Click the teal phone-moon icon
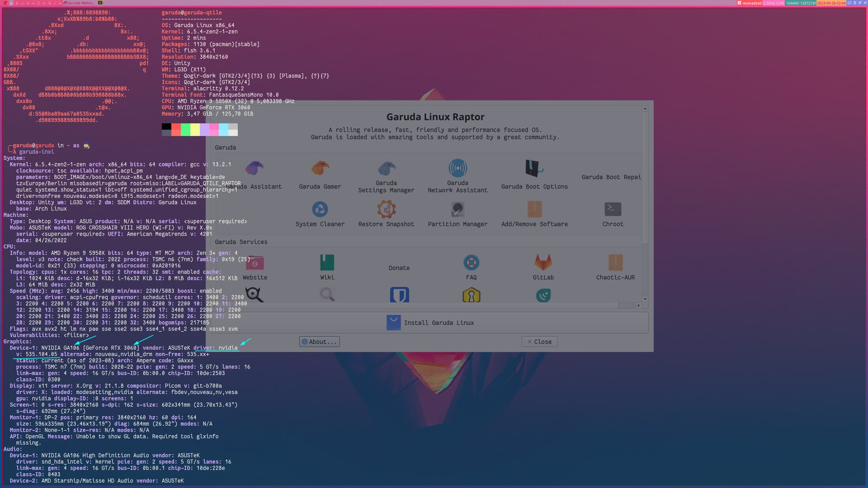 (543, 296)
